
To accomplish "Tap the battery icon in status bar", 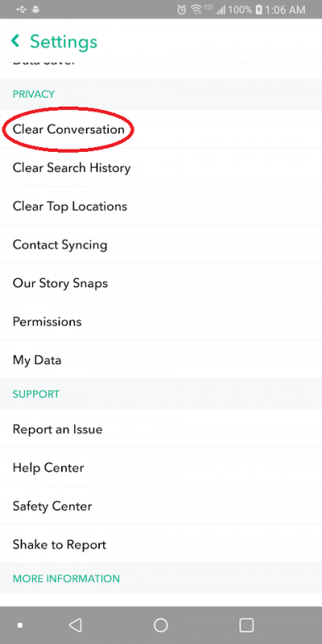I will 258,10.
